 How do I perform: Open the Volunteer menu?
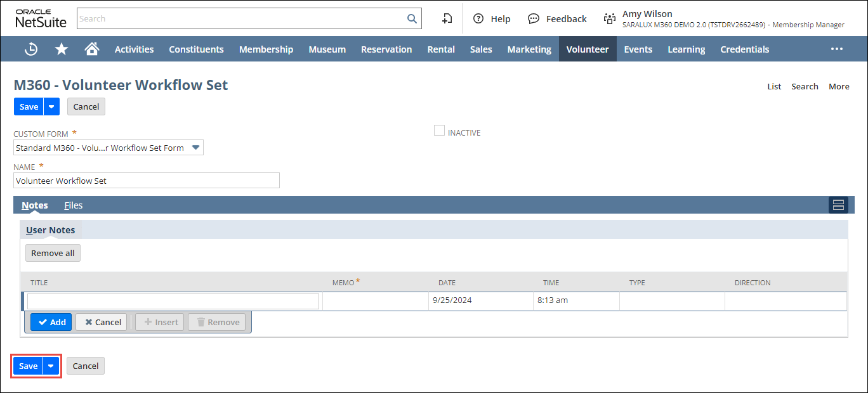click(x=587, y=49)
